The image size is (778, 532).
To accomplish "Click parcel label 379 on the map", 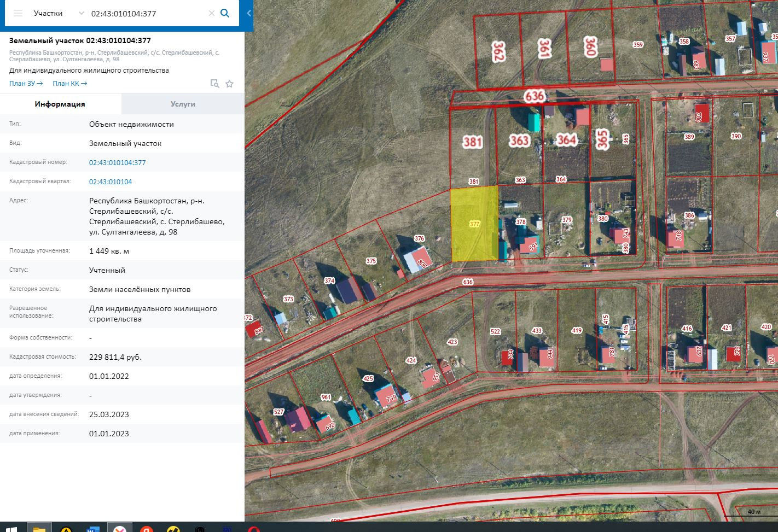I will [567, 220].
